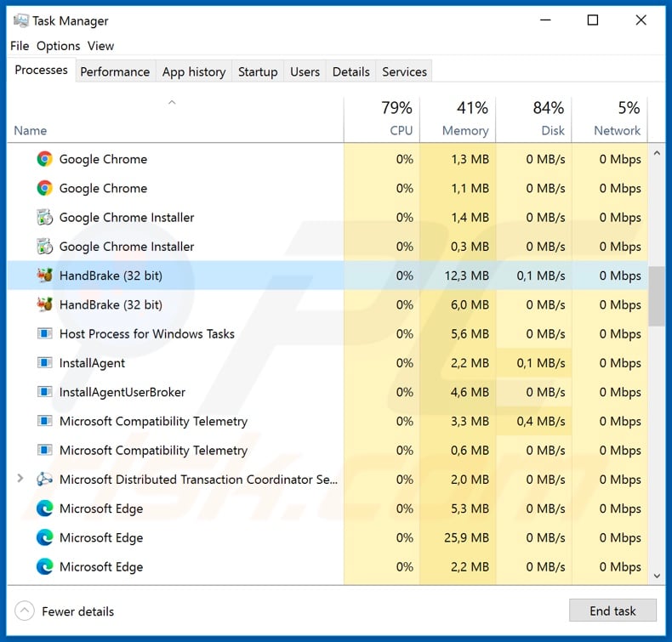Click the 25,9 MB memory value
Screen dimensions: 672x642
click(466, 537)
